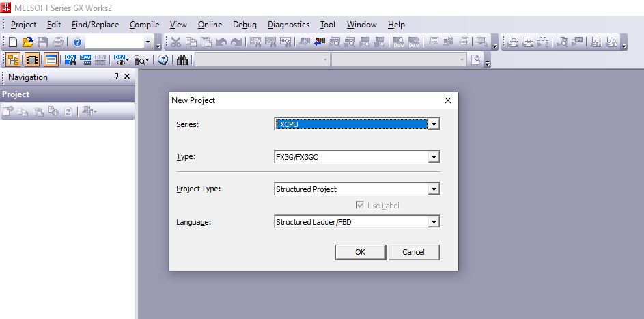This screenshot has height=319, width=644.
Task: Click the Undo arrow icon
Action: [221, 42]
